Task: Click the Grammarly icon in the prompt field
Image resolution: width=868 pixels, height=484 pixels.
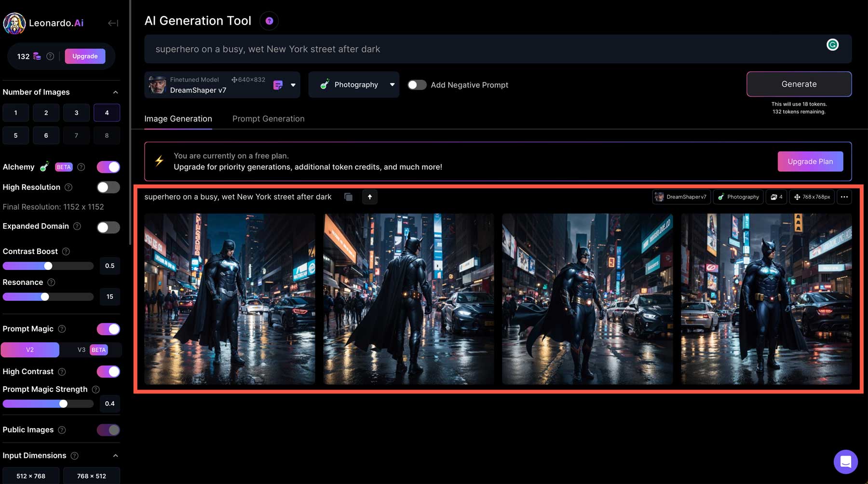Action: tap(832, 45)
